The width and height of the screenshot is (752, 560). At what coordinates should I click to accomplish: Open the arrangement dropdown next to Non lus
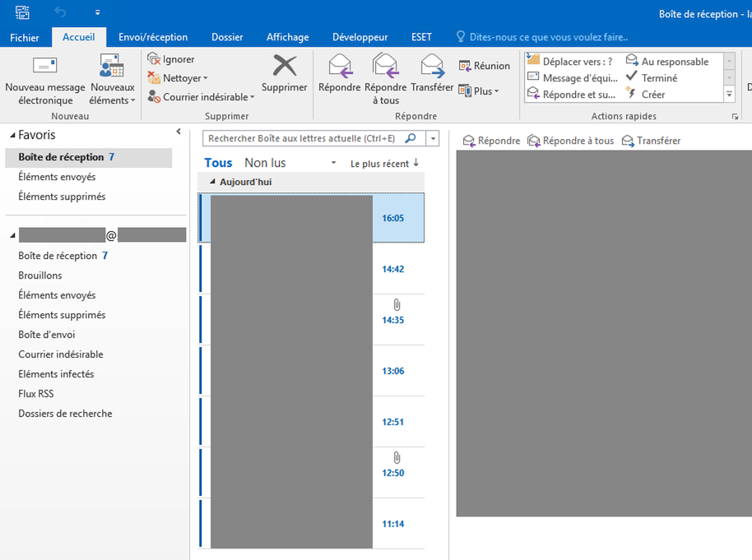point(333,163)
